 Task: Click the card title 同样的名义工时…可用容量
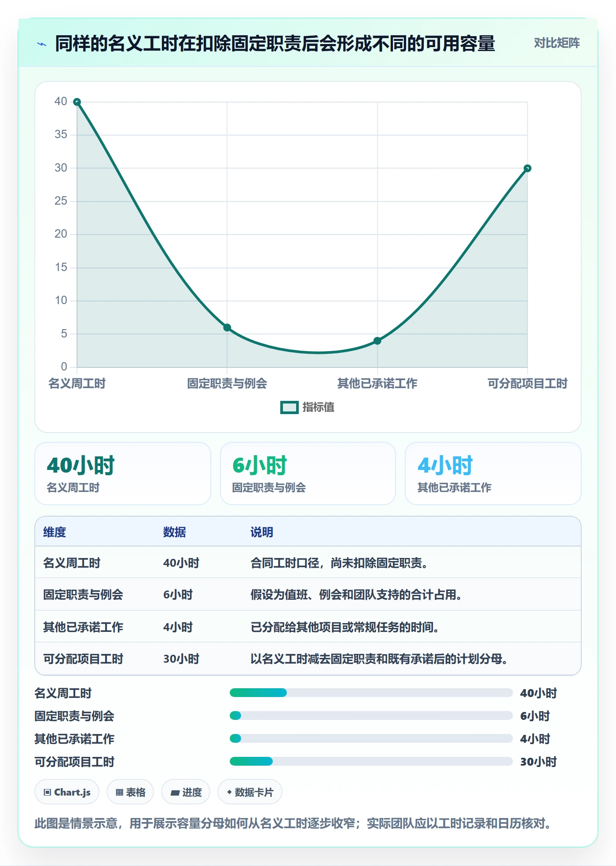tap(275, 44)
